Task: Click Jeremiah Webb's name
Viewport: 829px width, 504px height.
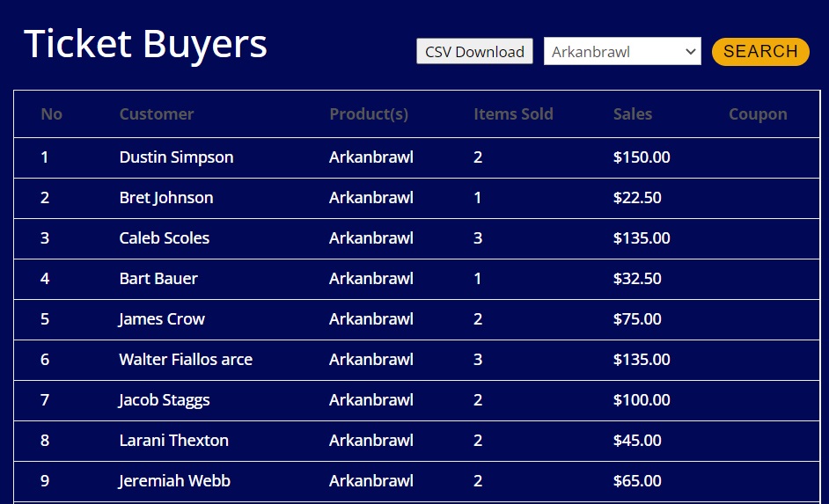Action: point(174,481)
